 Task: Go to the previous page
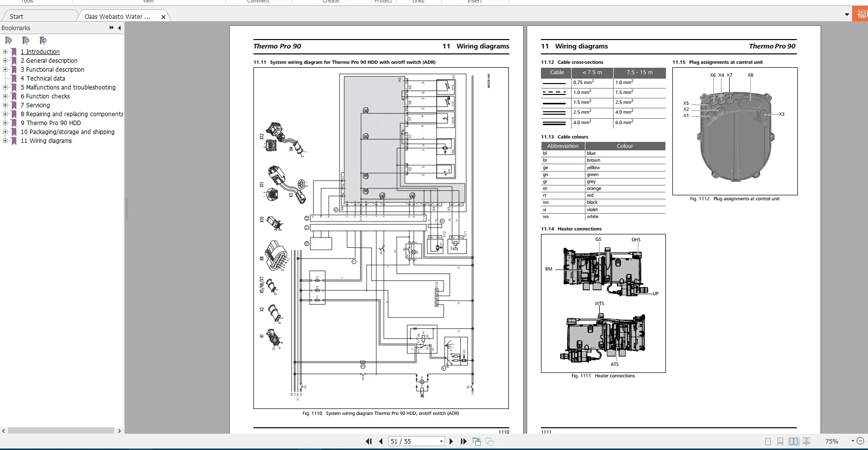381,441
